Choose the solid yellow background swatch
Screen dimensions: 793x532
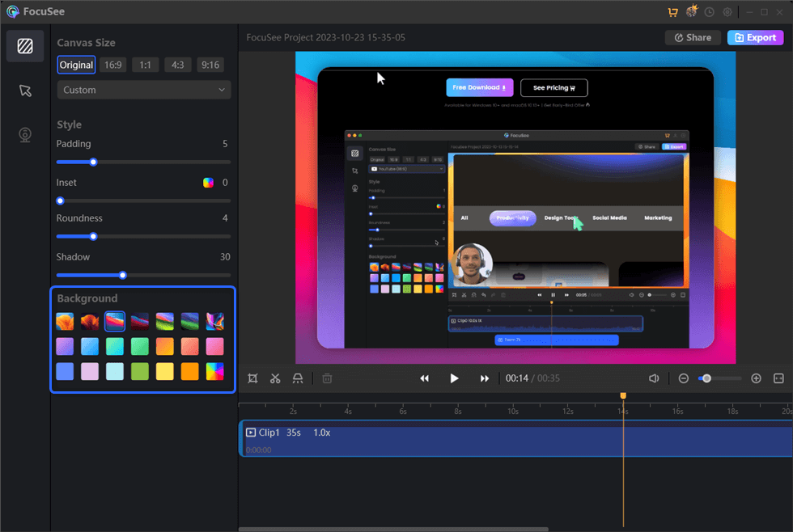click(x=165, y=371)
